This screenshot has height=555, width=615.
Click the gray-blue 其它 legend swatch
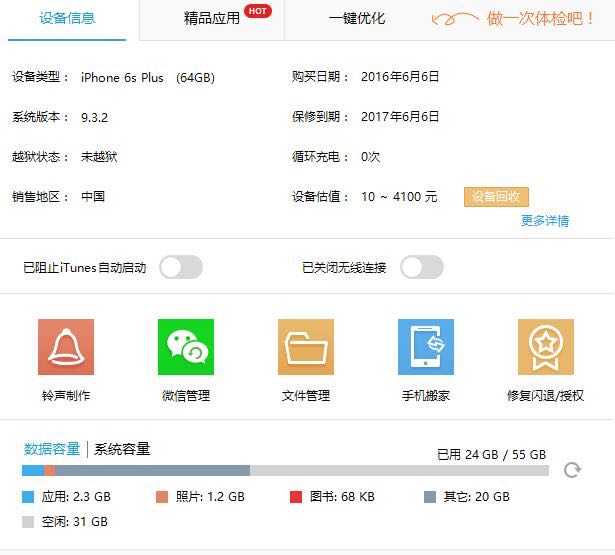pos(430,497)
